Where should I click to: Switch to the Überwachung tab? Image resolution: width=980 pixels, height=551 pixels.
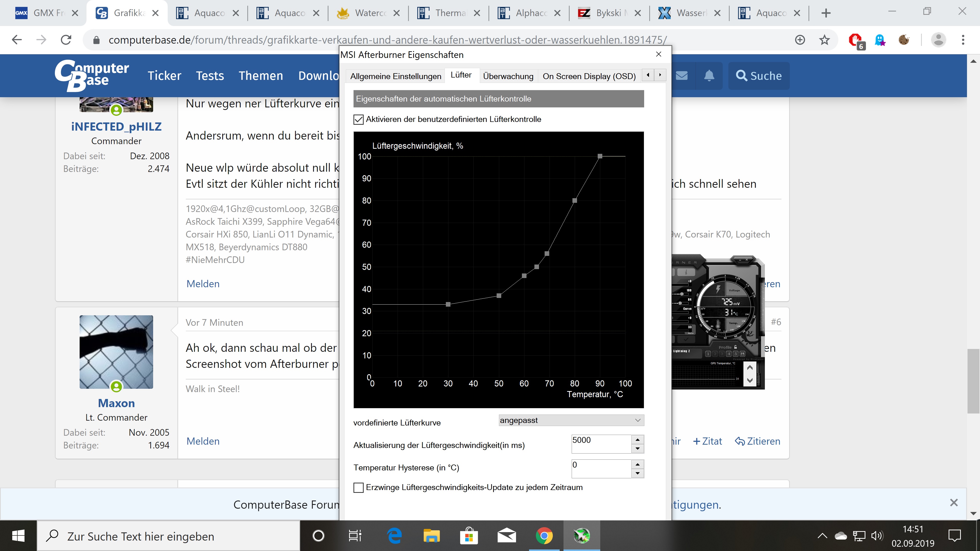pos(508,76)
